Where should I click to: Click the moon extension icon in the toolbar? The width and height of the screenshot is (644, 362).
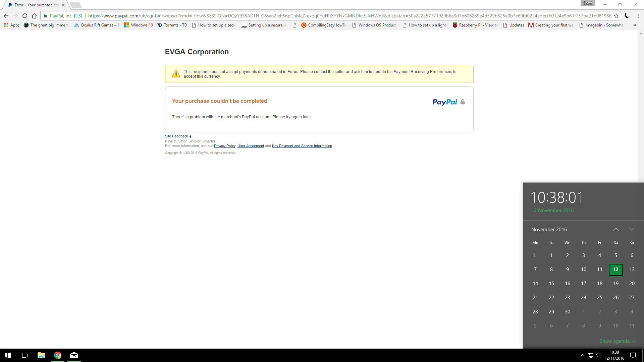pyautogui.click(x=627, y=16)
